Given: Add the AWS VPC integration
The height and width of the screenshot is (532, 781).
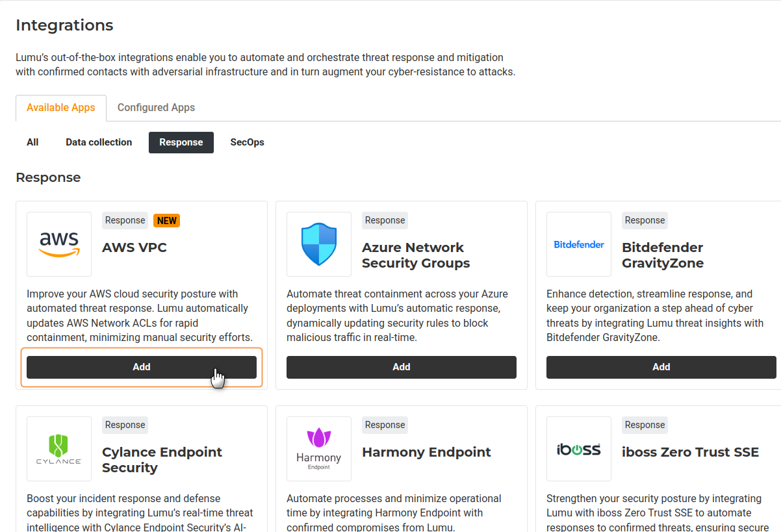Looking at the screenshot, I should [142, 367].
